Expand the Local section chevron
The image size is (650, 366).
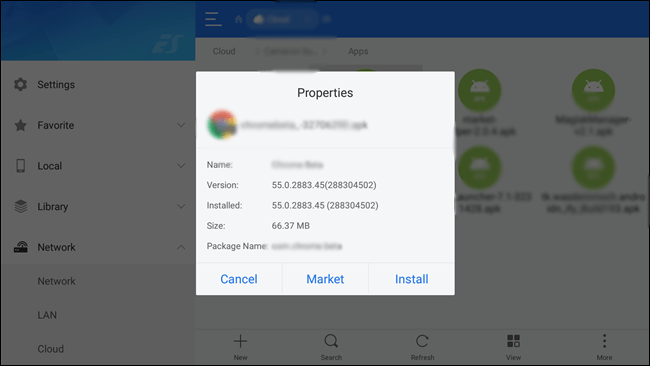coord(181,165)
